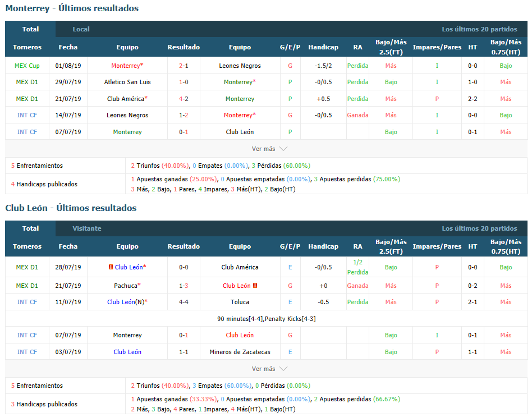Viewport: 532px width, 417px height.
Task: Open INT CF link on the 11/07/19 row
Action: point(27,302)
